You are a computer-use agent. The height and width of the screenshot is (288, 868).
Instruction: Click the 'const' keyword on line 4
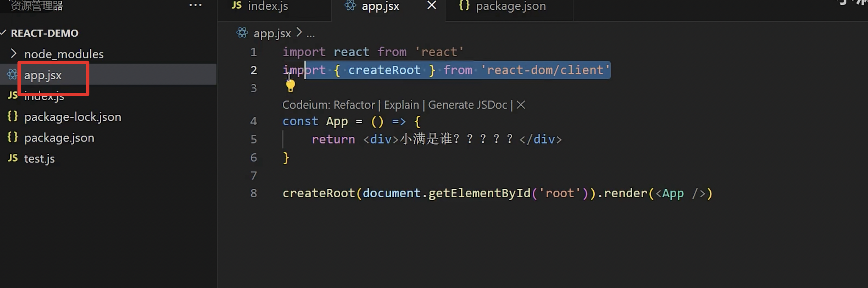(300, 121)
